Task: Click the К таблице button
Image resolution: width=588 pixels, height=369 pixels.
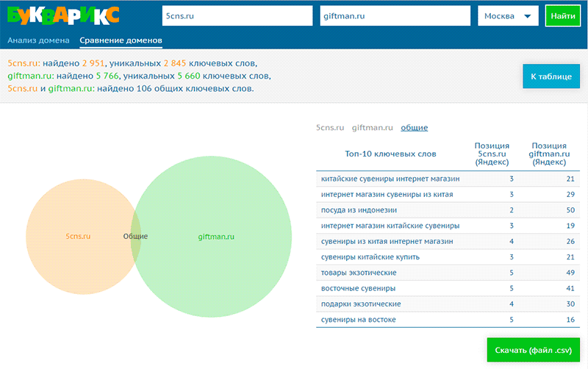Action: [x=551, y=76]
